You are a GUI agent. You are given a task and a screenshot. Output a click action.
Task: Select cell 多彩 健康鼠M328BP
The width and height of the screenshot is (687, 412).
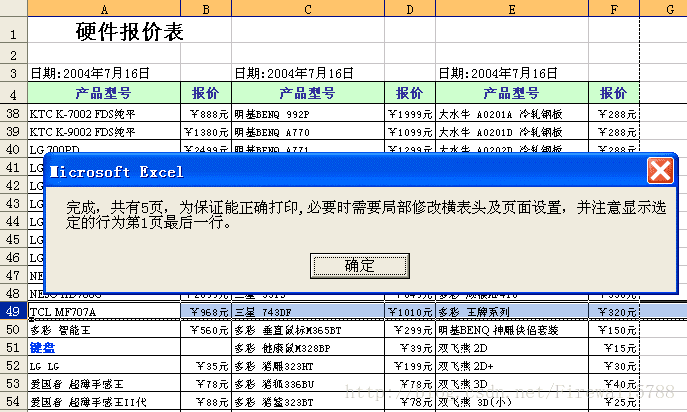tap(308, 348)
